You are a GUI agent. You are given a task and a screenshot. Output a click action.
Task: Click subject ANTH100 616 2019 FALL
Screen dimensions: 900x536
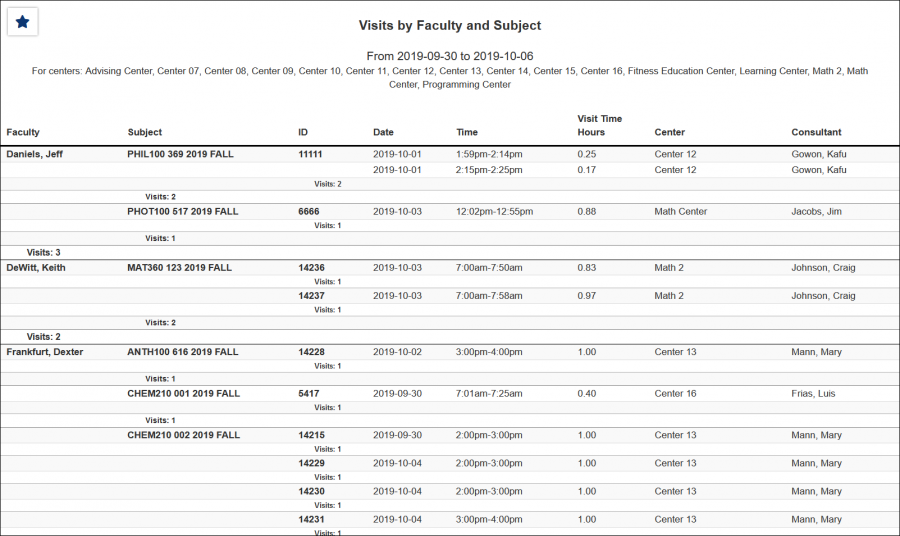183,352
